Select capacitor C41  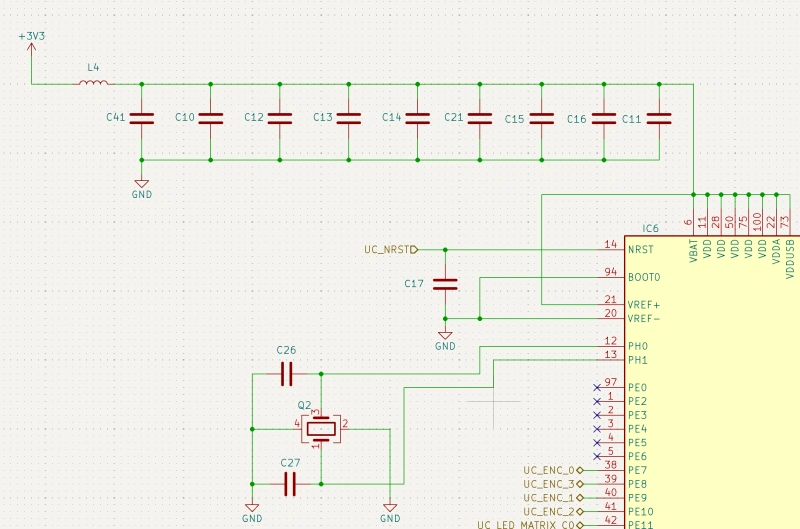click(x=142, y=118)
